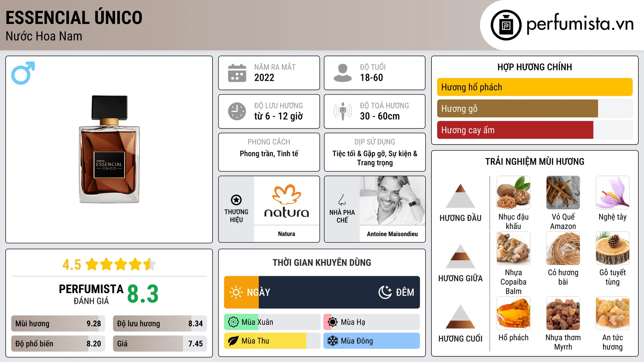Select the Nhựa Copaiba Balm note image
This screenshot has width=644, height=362.
click(x=514, y=248)
